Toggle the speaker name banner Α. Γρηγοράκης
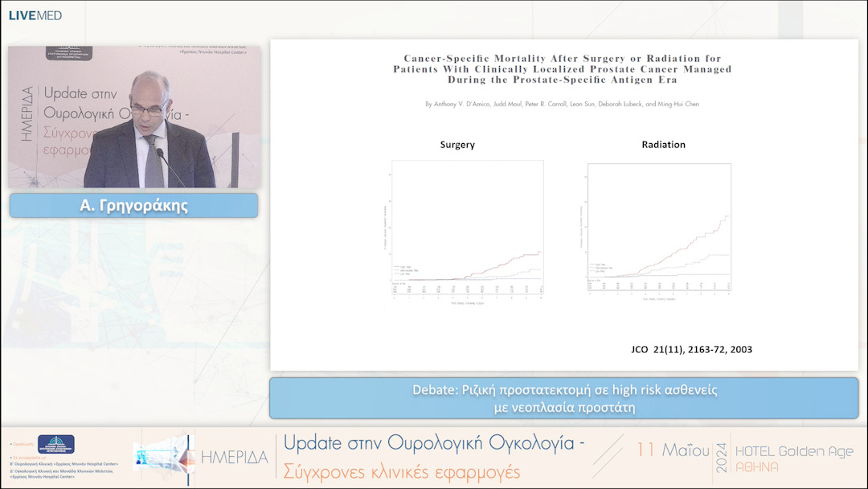The image size is (868, 489). [133, 205]
